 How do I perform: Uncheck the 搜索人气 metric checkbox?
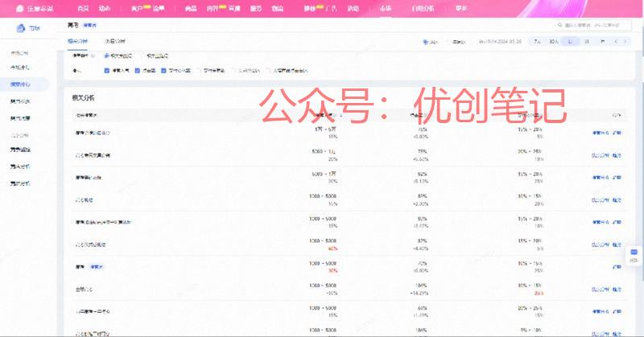[x=107, y=71]
